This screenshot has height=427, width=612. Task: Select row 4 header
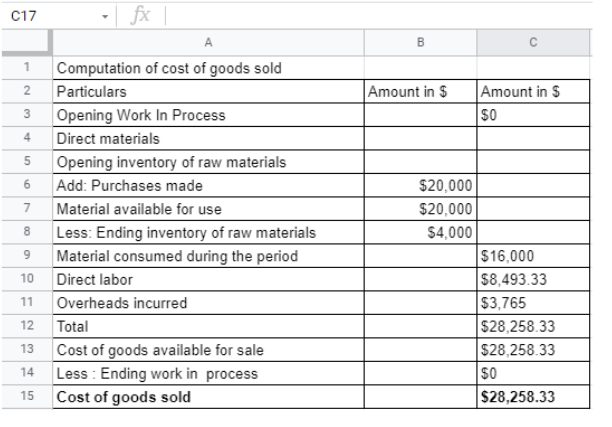point(27,138)
